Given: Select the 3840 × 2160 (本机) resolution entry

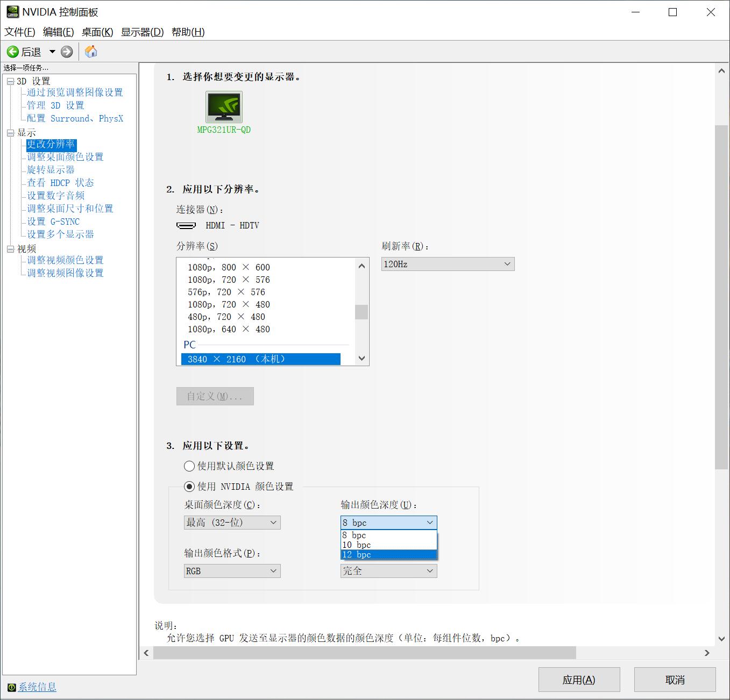Looking at the screenshot, I should click(237, 359).
